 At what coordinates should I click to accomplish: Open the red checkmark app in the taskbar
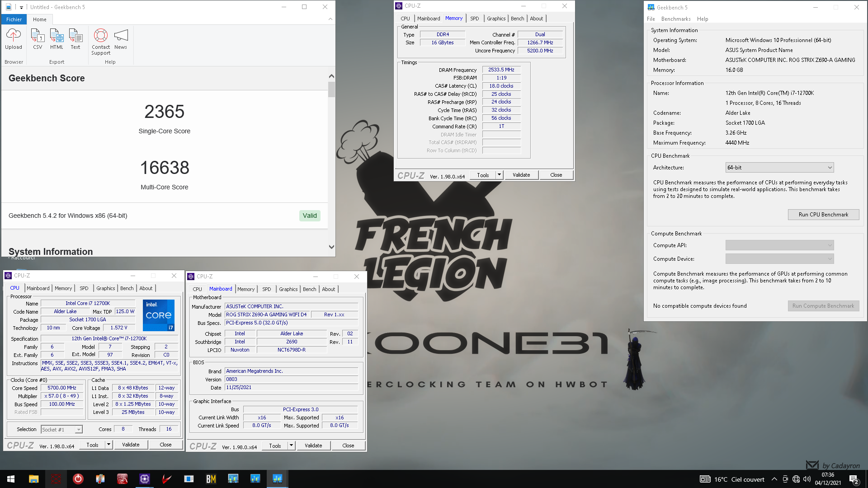tap(166, 479)
